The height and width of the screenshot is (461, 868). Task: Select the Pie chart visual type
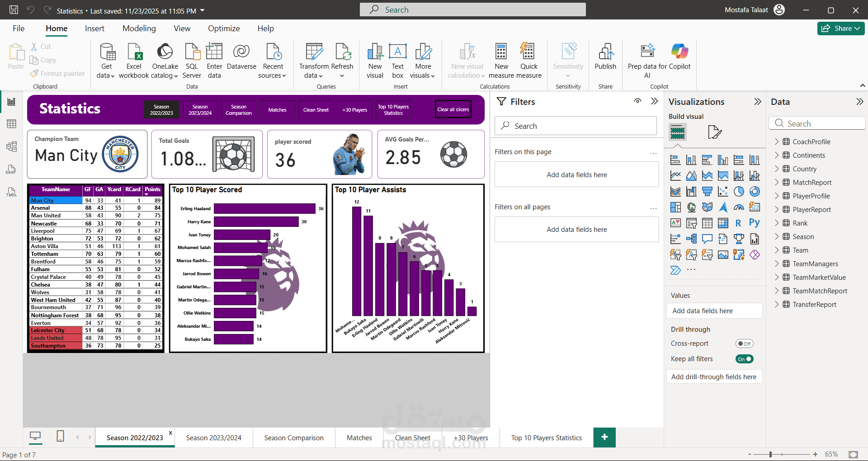pos(739,192)
